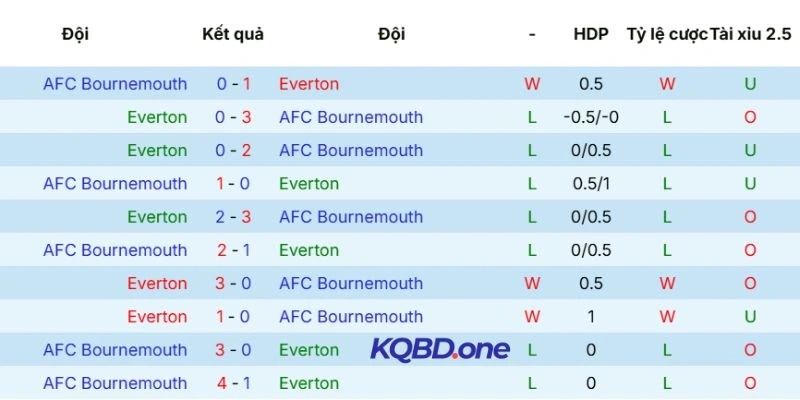Select Everton in the 2 - 3 match row
This screenshot has width=800, height=400.
[157, 217]
